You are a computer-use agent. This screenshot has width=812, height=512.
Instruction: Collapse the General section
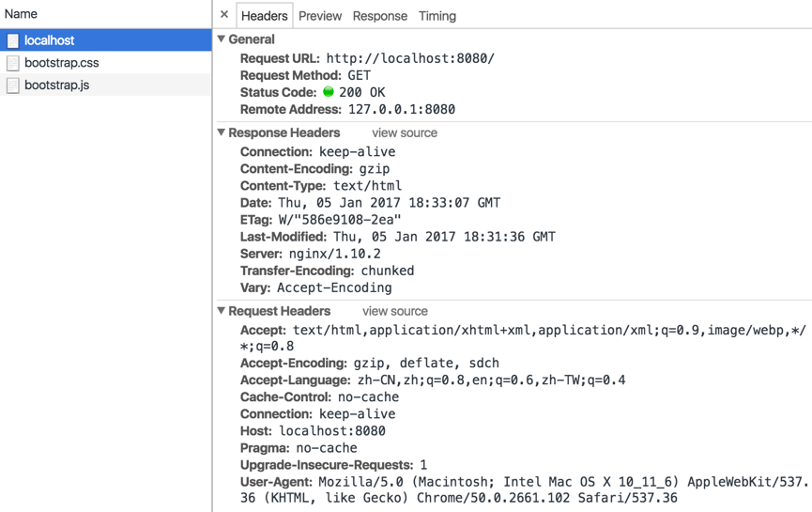tap(222, 39)
